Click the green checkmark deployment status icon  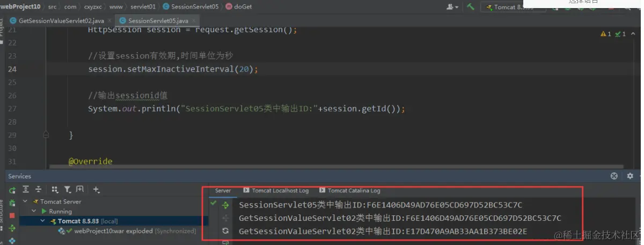pos(214,204)
